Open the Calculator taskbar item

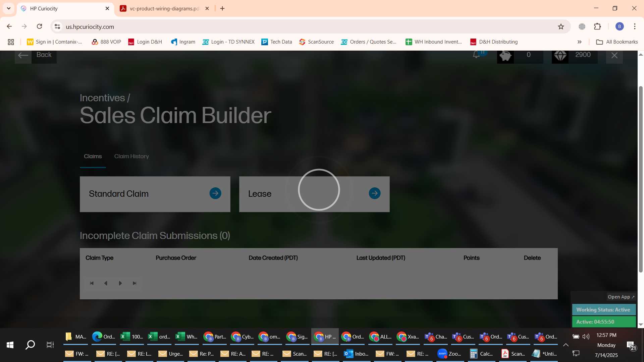point(481,354)
